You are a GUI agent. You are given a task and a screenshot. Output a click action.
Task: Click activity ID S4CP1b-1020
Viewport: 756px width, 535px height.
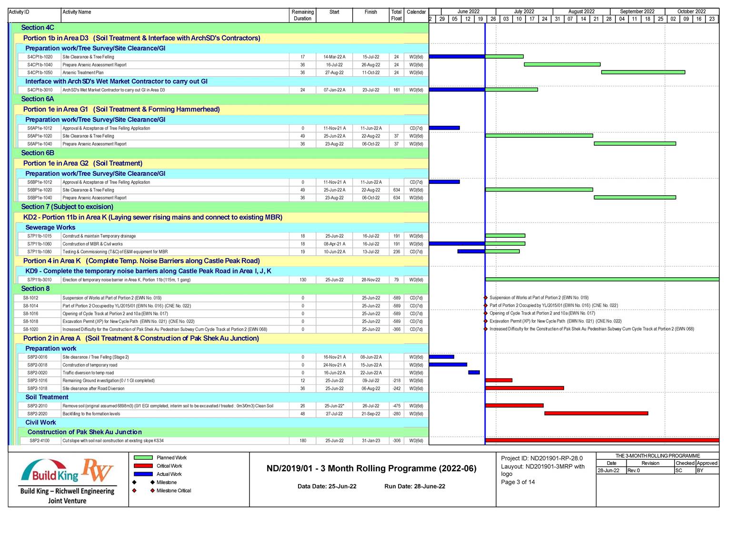click(40, 57)
